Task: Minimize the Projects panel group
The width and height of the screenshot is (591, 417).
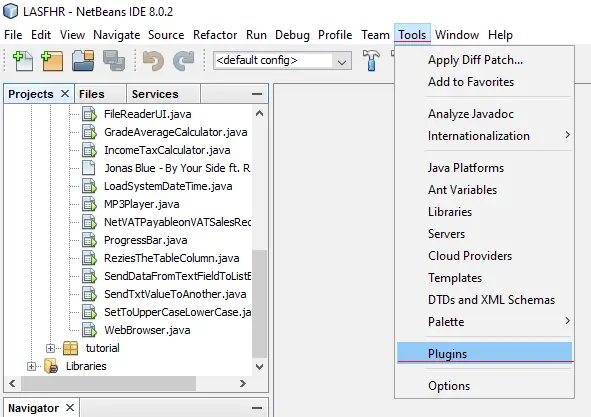Action: coord(257,94)
